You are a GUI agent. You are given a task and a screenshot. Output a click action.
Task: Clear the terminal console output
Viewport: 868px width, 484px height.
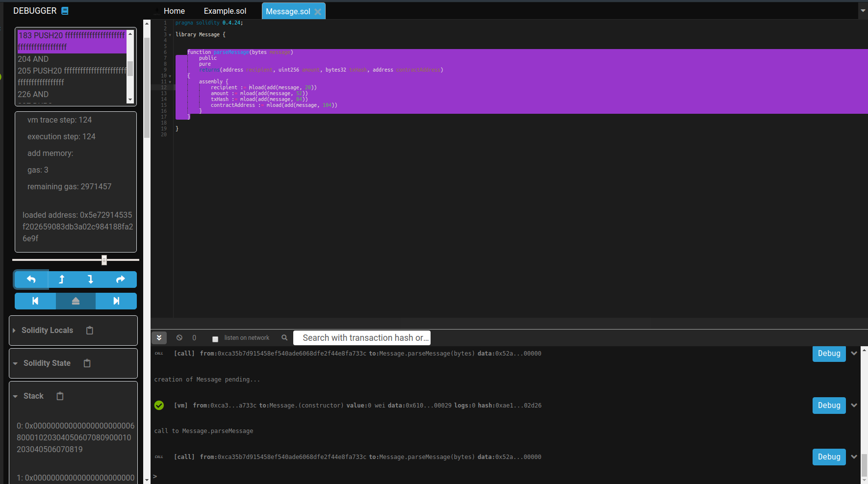[x=179, y=337]
